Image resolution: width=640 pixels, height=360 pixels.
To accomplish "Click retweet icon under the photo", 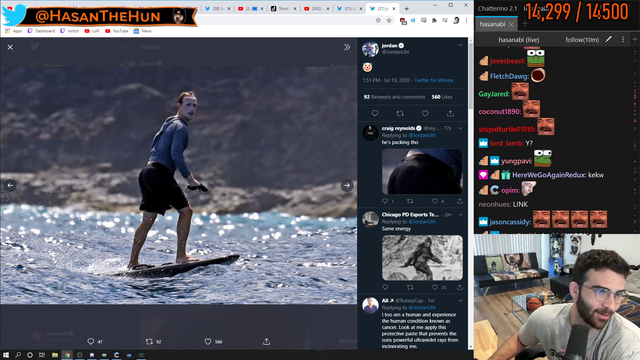I will pos(149,341).
